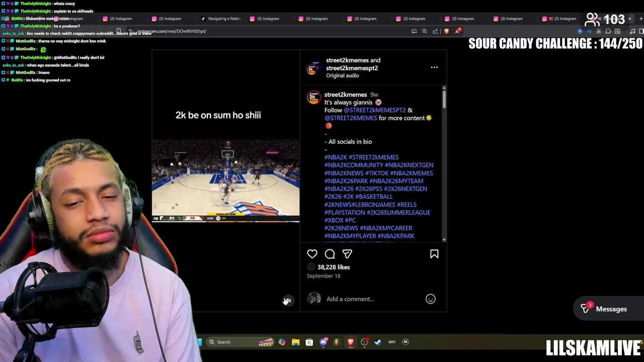Open Copilot from the taskbar
This screenshot has width=644, height=362.
(282, 342)
